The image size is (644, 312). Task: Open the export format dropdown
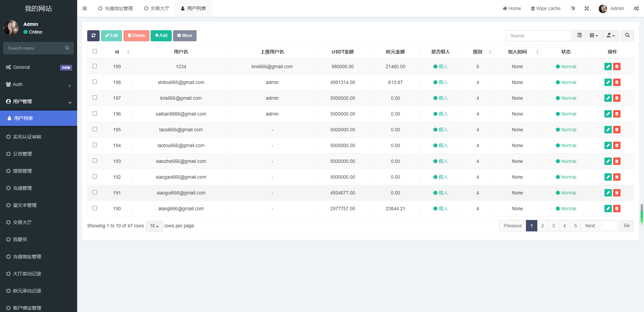pyautogui.click(x=610, y=36)
